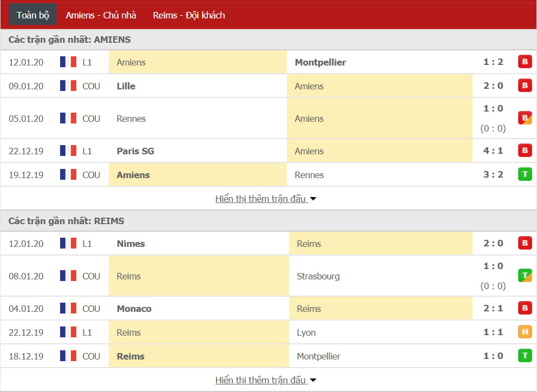Click the loss badge for Monaco vs Reims
The width and height of the screenshot is (537, 392).
click(525, 308)
